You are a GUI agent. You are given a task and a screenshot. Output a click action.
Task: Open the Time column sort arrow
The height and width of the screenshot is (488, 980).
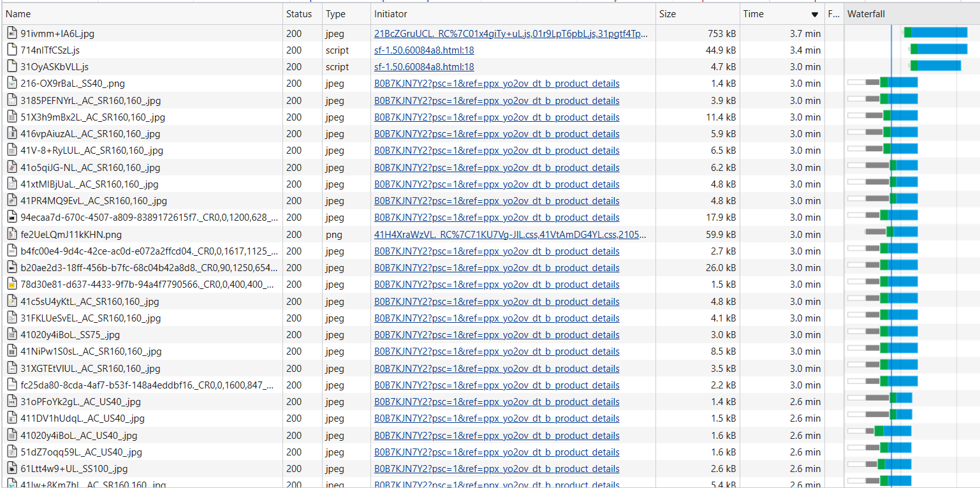tap(814, 13)
